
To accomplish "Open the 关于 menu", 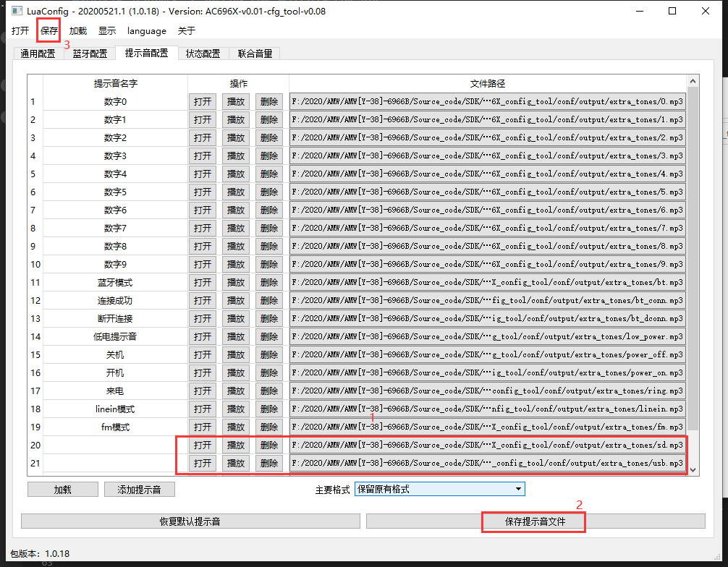I will (x=186, y=30).
